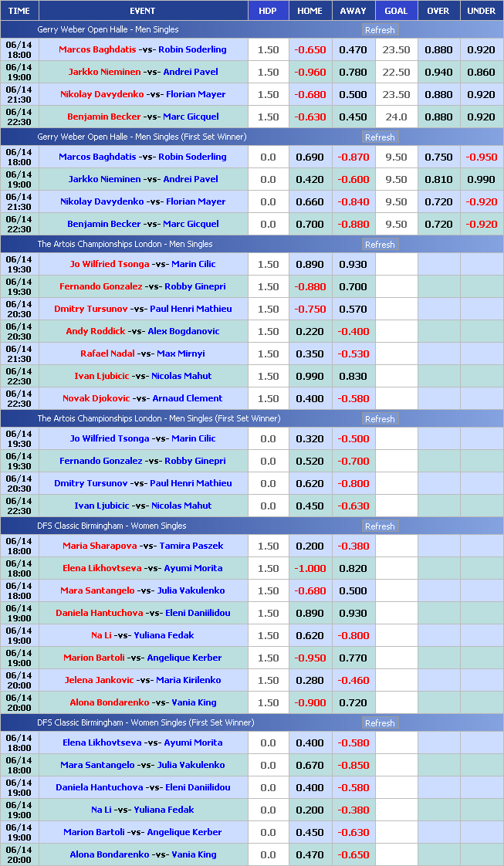Choose under odds 0.920 for Becker vs Gicquel

click(481, 117)
